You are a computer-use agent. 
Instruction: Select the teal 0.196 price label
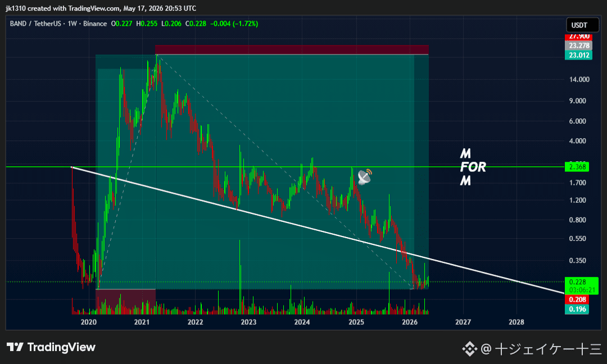click(x=577, y=309)
